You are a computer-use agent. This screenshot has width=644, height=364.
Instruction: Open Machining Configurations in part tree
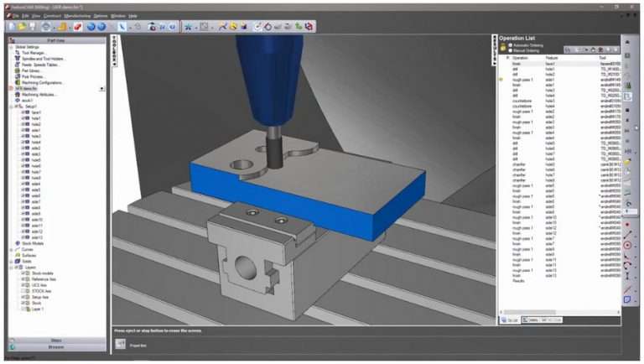coord(41,82)
